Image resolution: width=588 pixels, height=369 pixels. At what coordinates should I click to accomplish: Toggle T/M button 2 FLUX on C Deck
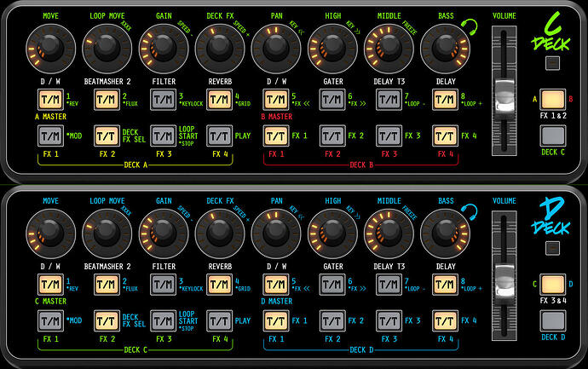tap(107, 100)
